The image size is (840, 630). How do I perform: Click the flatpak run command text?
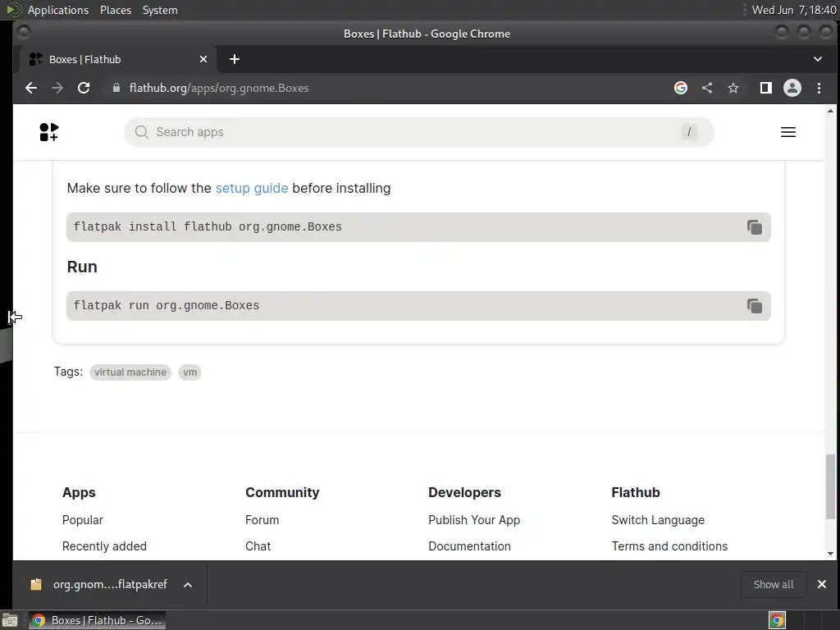coord(166,305)
